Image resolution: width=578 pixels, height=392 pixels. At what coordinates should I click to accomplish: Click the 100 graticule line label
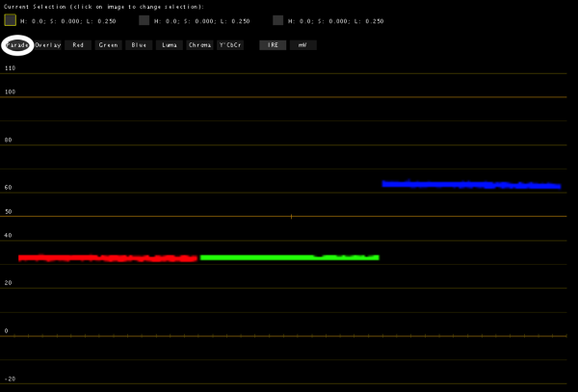click(11, 92)
